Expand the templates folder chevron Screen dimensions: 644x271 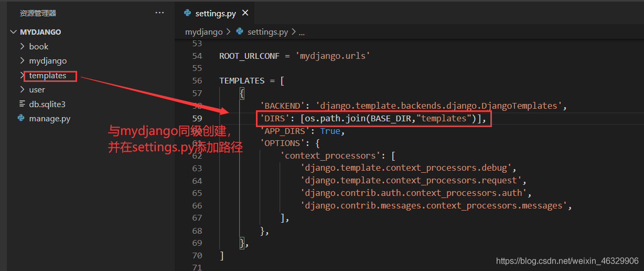22,75
